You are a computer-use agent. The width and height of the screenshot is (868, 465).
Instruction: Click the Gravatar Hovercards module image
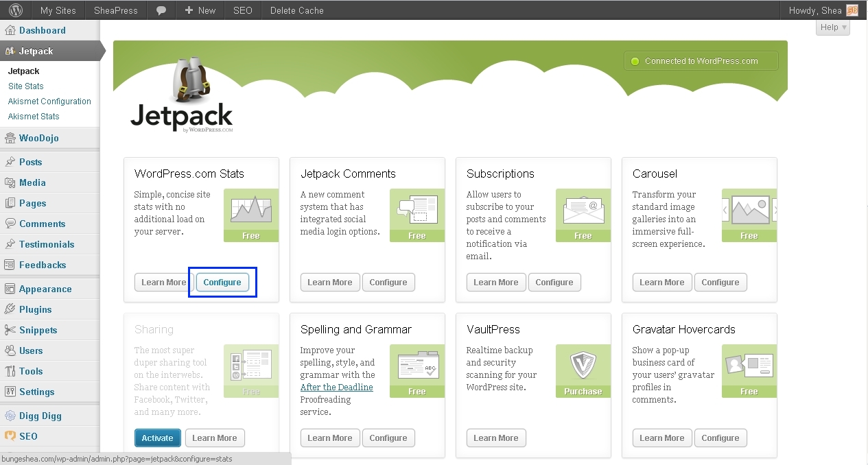tap(749, 371)
